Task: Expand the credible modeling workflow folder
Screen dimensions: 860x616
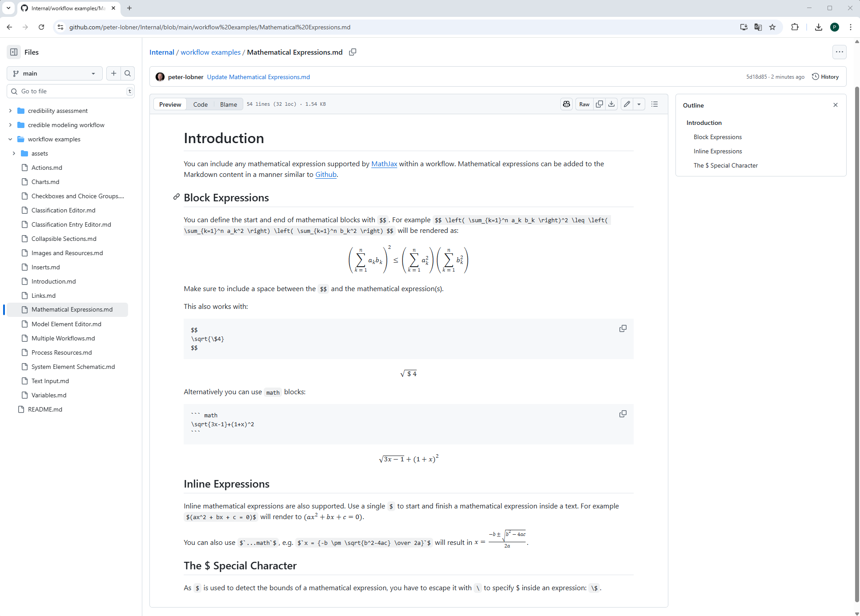Action: [10, 125]
